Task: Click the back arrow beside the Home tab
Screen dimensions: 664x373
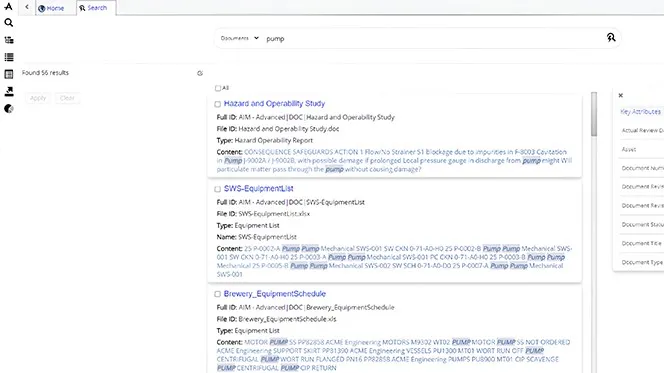Action: (x=27, y=7)
